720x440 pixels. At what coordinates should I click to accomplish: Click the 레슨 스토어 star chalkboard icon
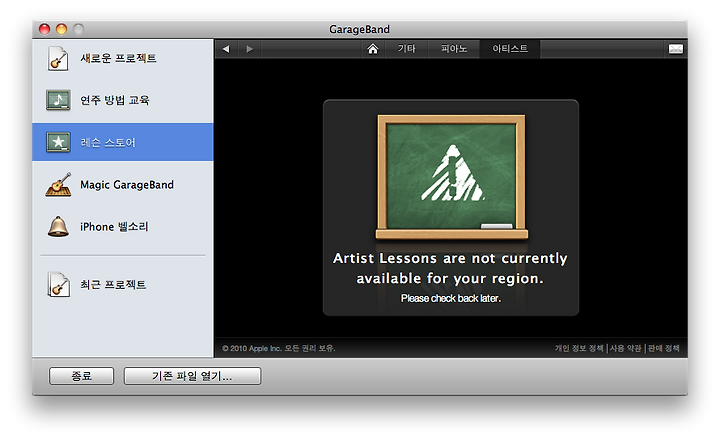58,142
